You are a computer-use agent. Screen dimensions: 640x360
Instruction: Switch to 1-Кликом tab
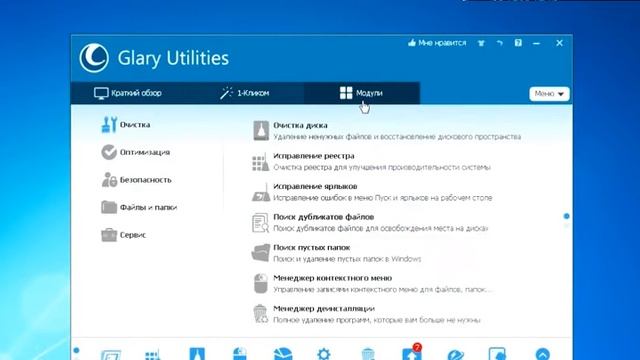point(244,93)
